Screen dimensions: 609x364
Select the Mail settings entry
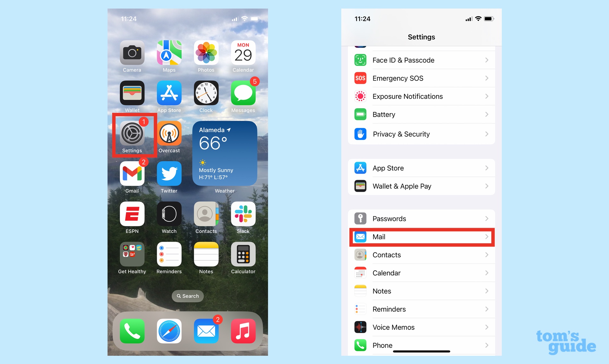click(x=421, y=237)
